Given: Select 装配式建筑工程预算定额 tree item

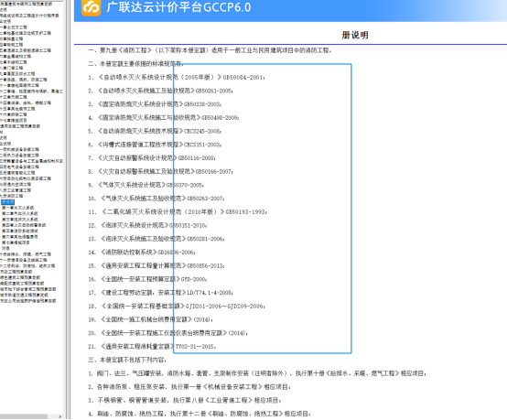Looking at the screenshot, I should (22, 284).
